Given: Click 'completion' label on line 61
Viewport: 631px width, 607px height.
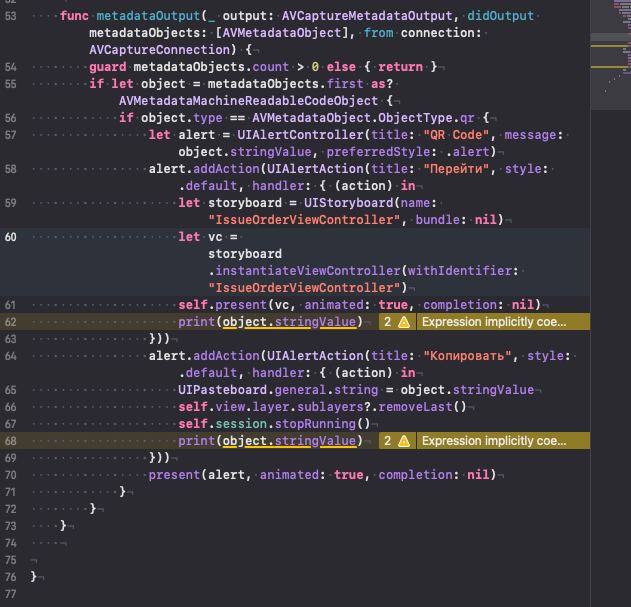Looking at the screenshot, I should (x=460, y=305).
